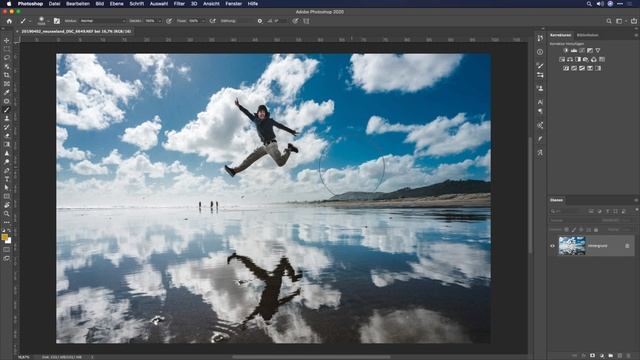This screenshot has height=360, width=640.
Task: Click the foreground color swatch
Action: tap(4, 237)
